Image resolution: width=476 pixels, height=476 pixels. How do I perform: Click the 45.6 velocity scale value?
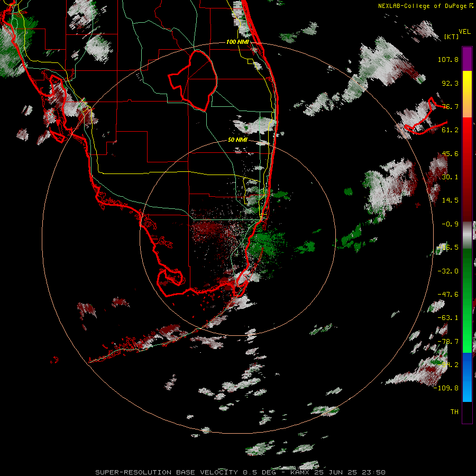pyautogui.click(x=450, y=153)
